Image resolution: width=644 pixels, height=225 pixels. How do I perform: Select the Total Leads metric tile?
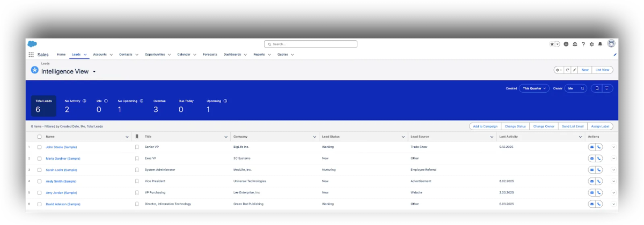pyautogui.click(x=43, y=106)
